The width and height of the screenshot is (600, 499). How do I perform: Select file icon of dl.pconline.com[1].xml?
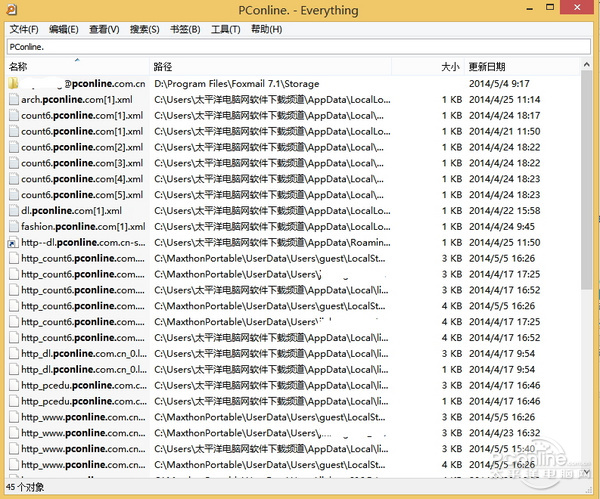14,211
